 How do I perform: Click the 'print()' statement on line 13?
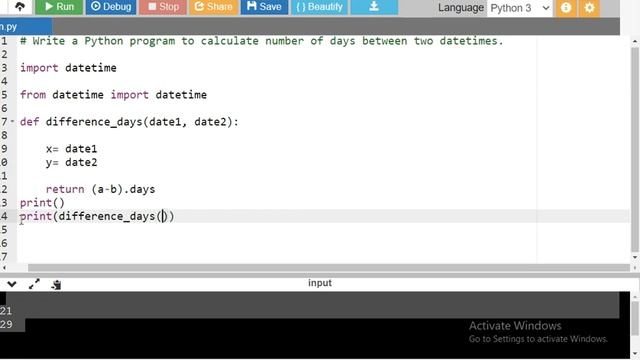[42, 203]
